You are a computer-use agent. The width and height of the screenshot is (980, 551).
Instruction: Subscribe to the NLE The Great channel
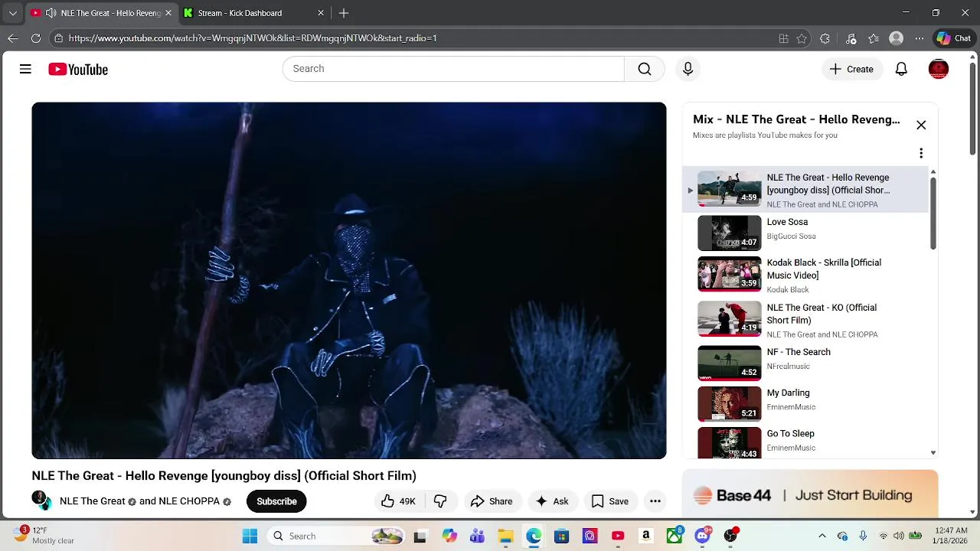276,501
